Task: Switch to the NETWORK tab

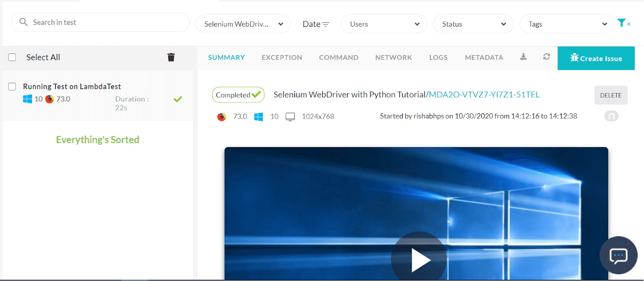Action: tap(394, 57)
